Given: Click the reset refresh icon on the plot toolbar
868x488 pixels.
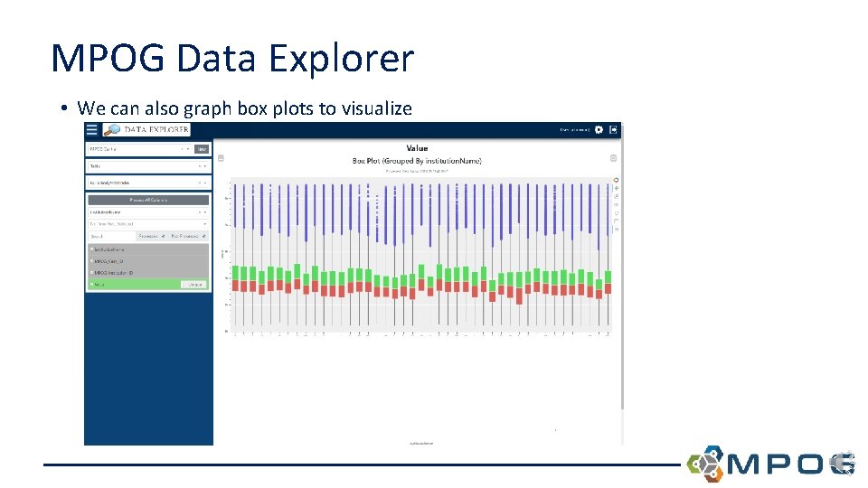Looking at the screenshot, I should pyautogui.click(x=616, y=213).
